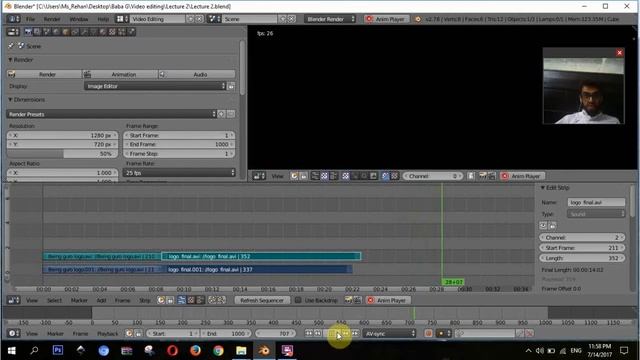Toggle lock strip icon in Edit Strip panel
Viewport: 640px width, 360px height.
[552, 225]
